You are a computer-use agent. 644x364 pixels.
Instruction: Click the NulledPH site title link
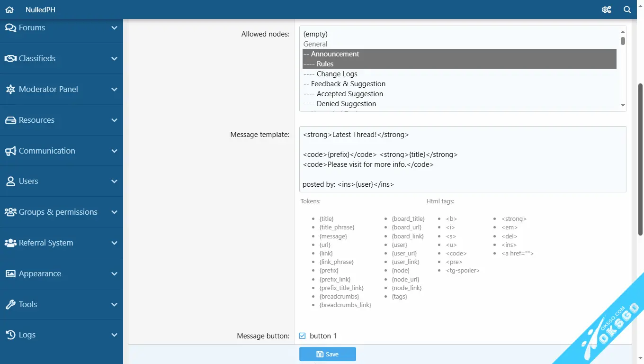coord(40,9)
